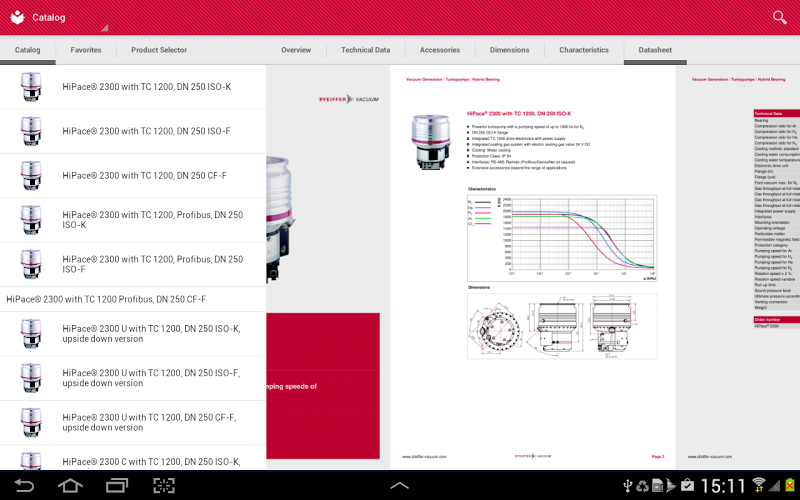Open the Accessories tab
The width and height of the screenshot is (800, 500).
(440, 50)
